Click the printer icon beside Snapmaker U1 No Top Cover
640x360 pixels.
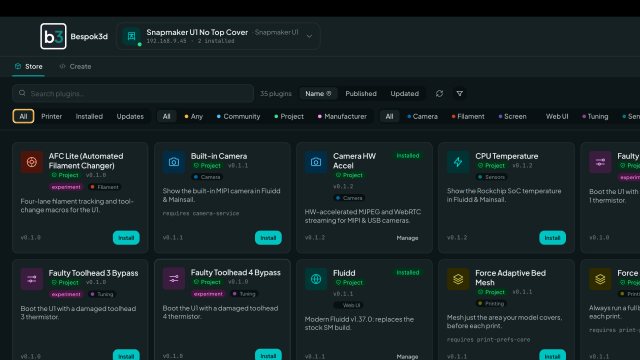tap(131, 36)
